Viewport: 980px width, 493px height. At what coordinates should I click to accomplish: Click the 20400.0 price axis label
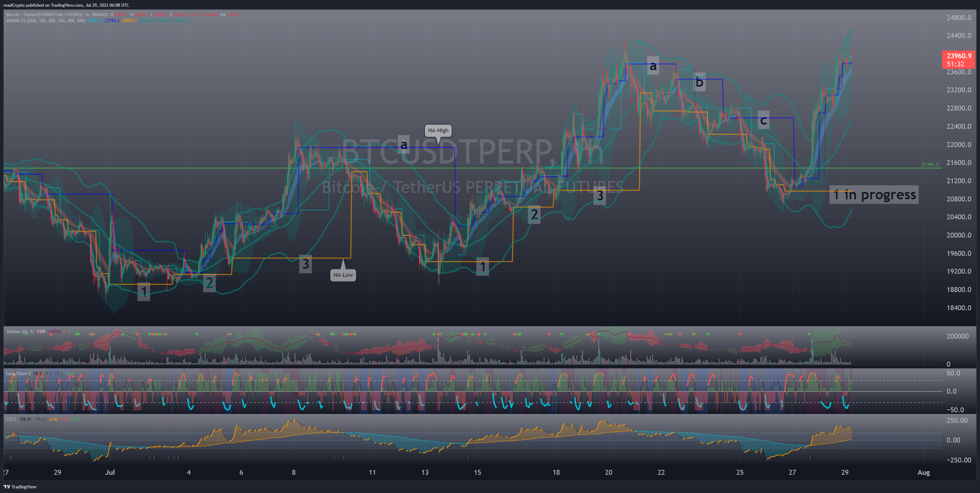(x=959, y=217)
